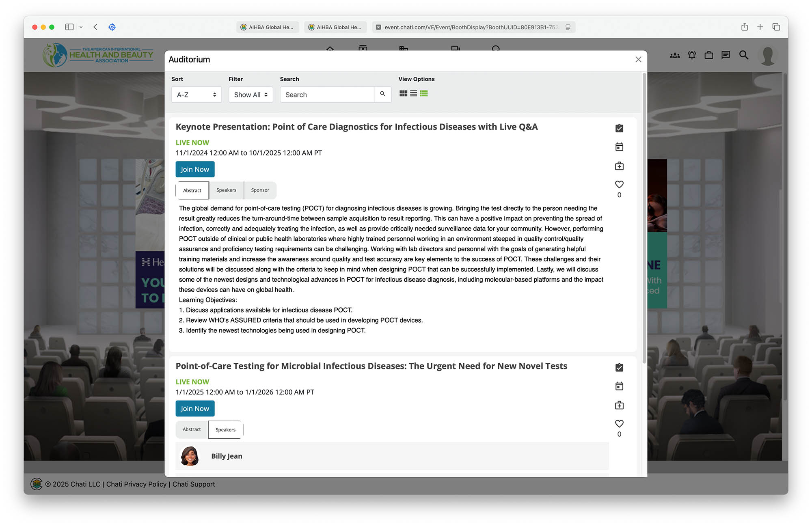Open notifications bell icon
812x526 pixels.
692,55
